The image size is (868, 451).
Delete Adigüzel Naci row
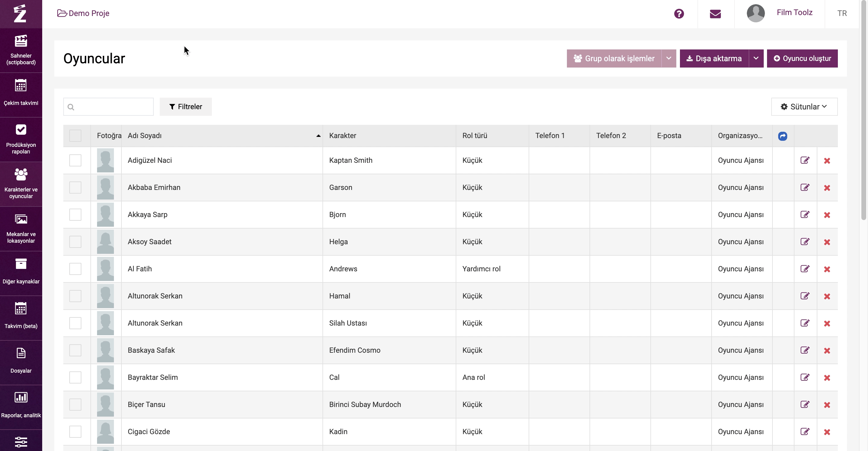(827, 161)
